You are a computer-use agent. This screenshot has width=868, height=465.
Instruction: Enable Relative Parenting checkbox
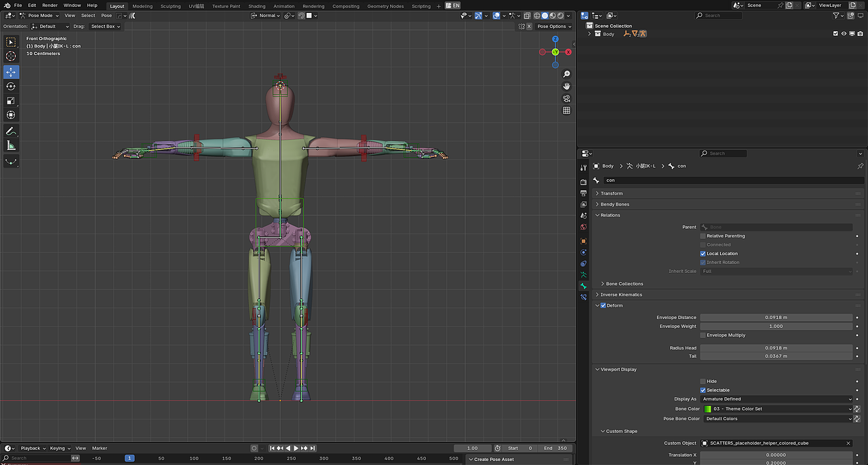[x=703, y=236]
